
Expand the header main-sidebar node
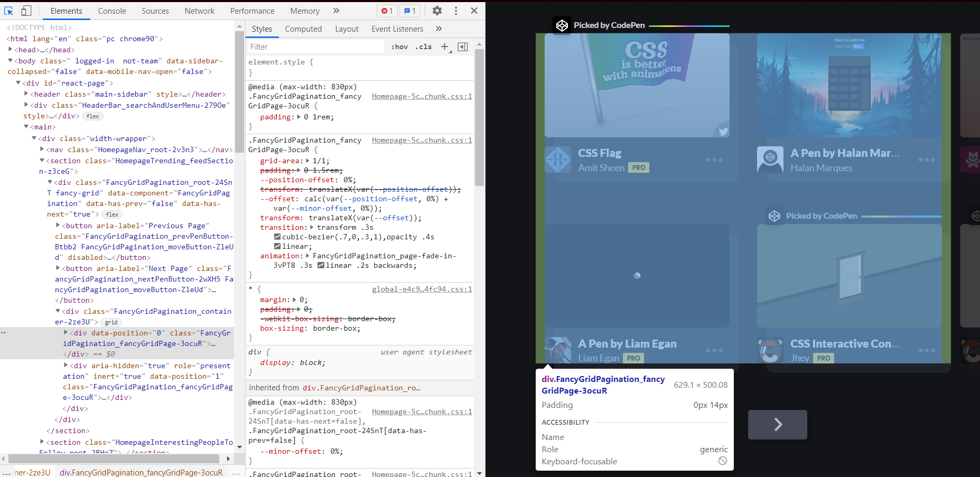(x=26, y=94)
